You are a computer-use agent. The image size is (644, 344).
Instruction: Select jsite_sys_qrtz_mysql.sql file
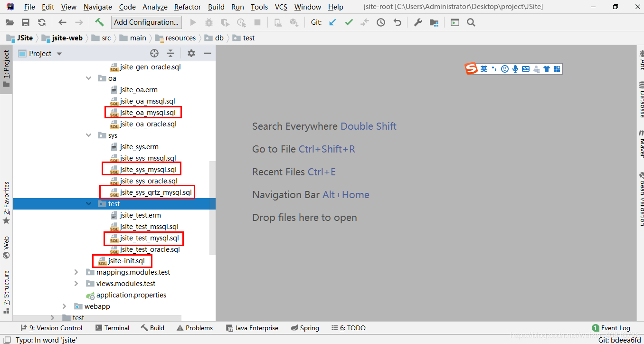pyautogui.click(x=151, y=192)
